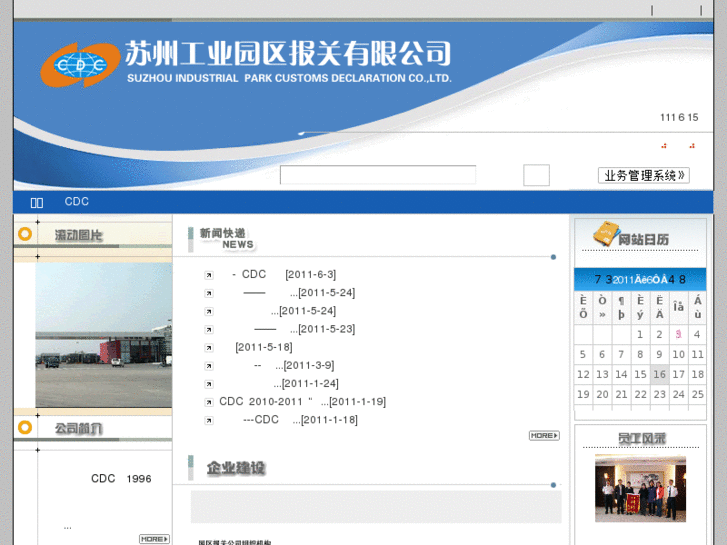The image size is (727, 545).
Task: Focus the wide search input field
Action: point(378,175)
